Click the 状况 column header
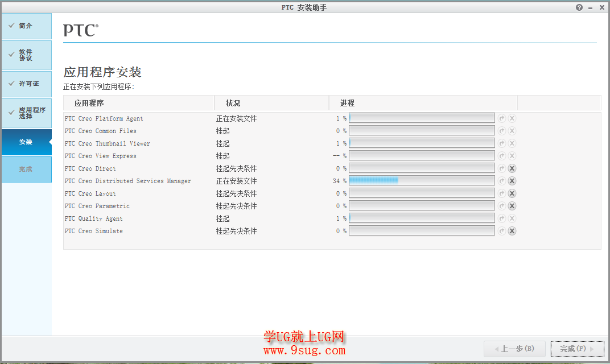Viewport: 610px width, 364px height. [271, 103]
